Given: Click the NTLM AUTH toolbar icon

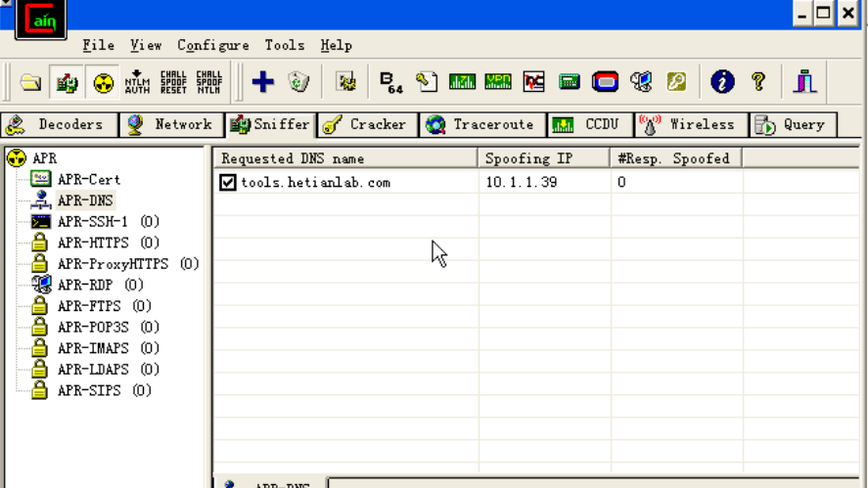Looking at the screenshot, I should 137,82.
